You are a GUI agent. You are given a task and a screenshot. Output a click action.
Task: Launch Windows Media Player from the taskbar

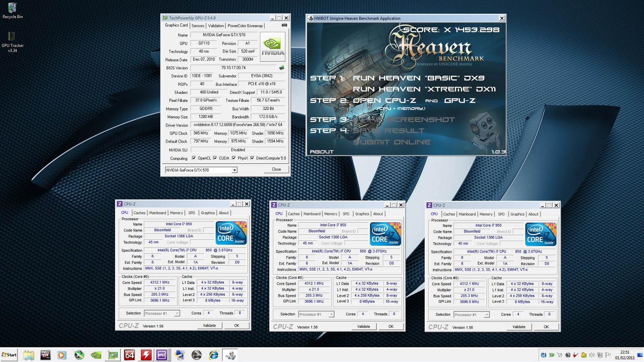62,355
